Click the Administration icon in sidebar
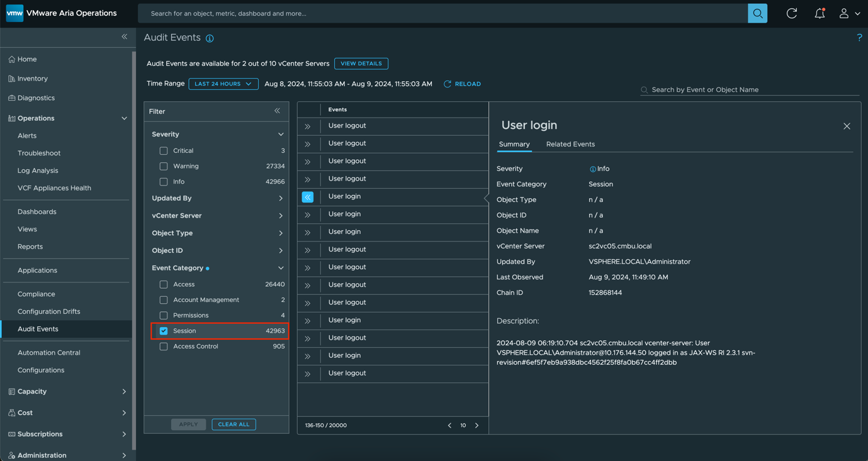The width and height of the screenshot is (868, 461). tap(12, 455)
